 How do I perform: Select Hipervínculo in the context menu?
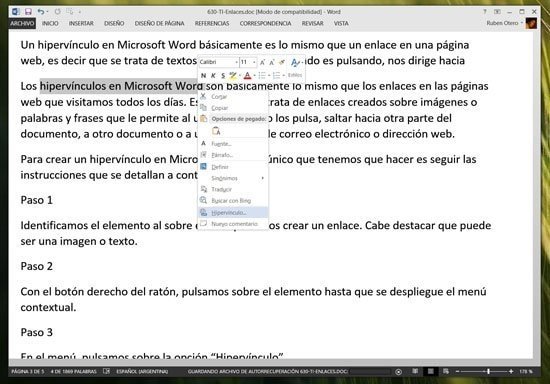point(233,213)
